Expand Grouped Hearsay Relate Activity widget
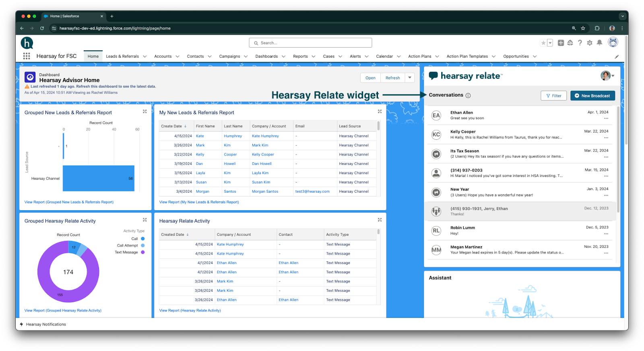This screenshot has width=644, height=351. pos(145,220)
